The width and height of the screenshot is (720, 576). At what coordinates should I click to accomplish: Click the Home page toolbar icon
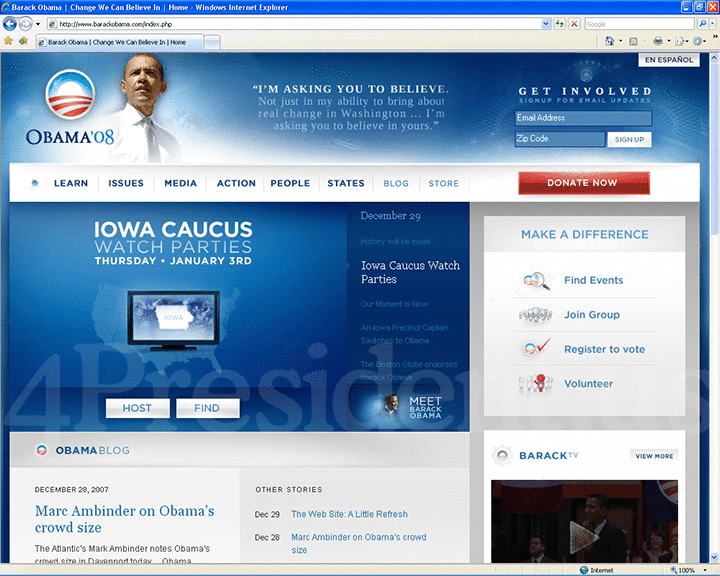click(609, 41)
